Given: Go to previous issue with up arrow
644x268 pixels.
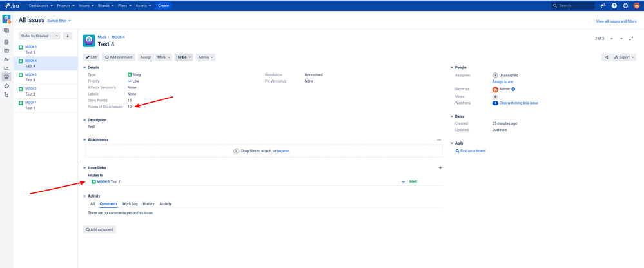Looking at the screenshot, I should [x=612, y=39].
